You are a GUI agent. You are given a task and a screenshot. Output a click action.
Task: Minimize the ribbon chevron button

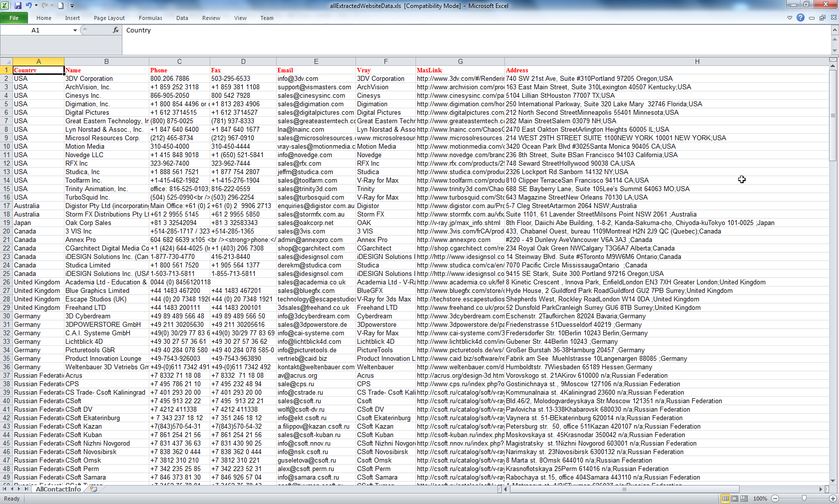790,17
